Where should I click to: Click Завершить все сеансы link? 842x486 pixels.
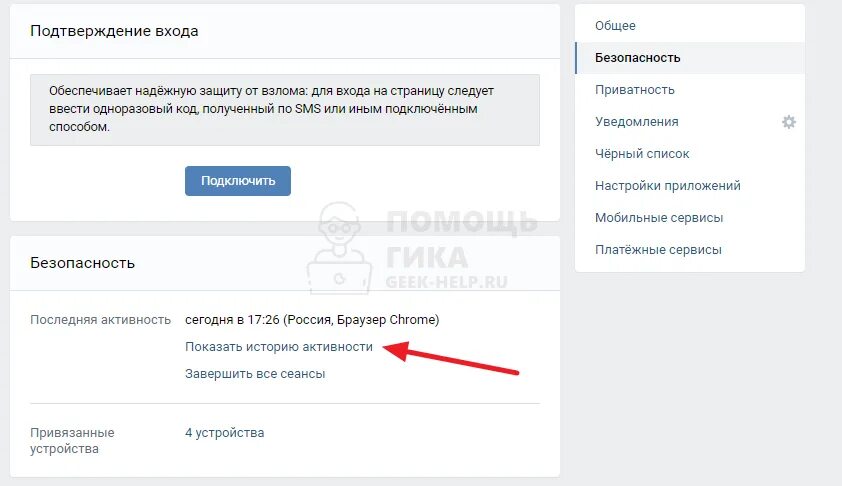click(x=255, y=374)
